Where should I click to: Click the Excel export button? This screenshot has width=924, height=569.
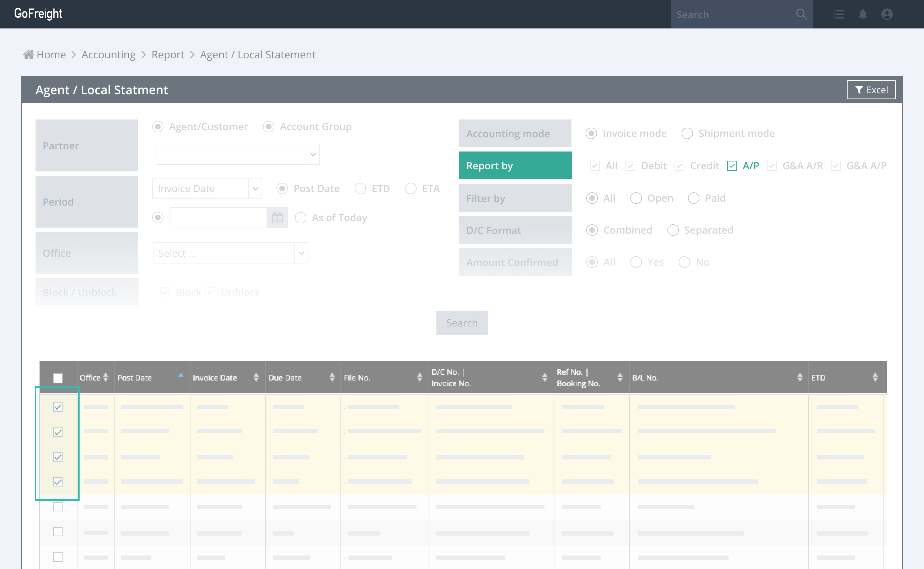(x=871, y=90)
